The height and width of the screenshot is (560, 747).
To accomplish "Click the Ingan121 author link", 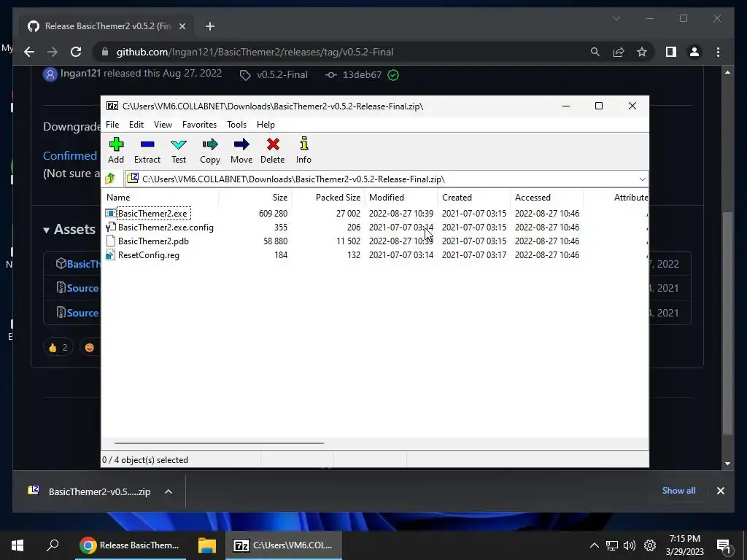I will pyautogui.click(x=80, y=74).
